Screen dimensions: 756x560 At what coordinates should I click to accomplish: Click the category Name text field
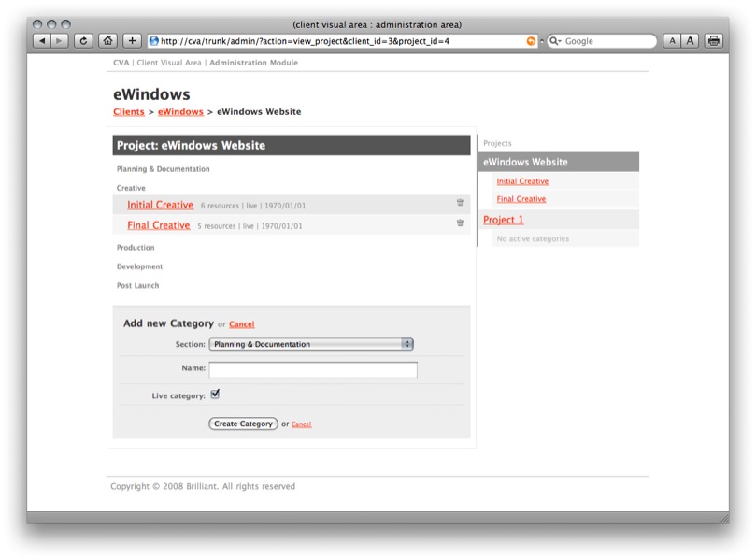coord(313,370)
